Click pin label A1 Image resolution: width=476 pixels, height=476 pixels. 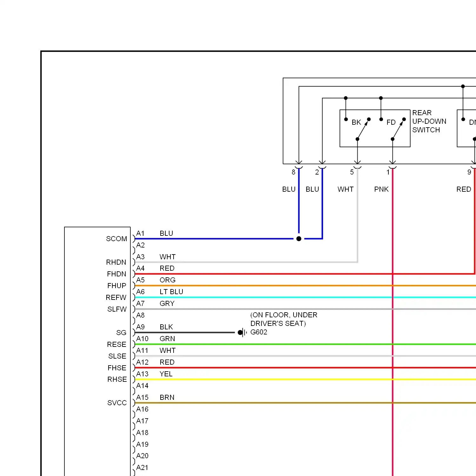pyautogui.click(x=140, y=233)
